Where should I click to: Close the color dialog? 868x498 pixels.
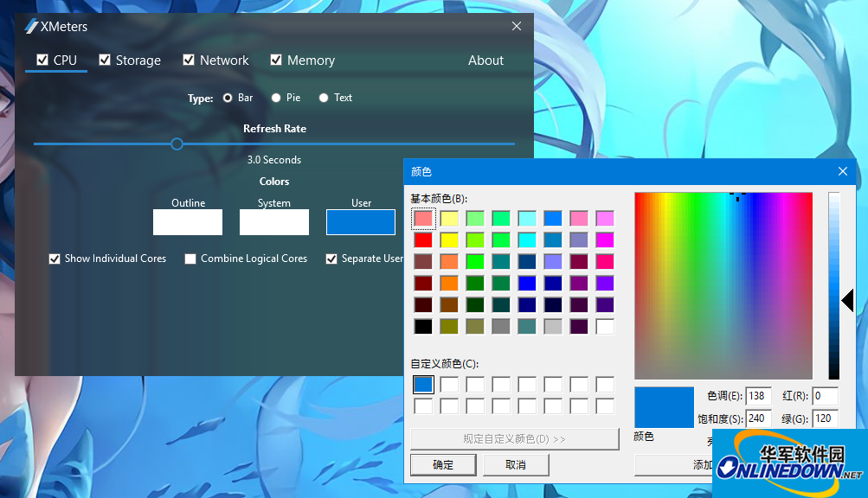point(843,171)
